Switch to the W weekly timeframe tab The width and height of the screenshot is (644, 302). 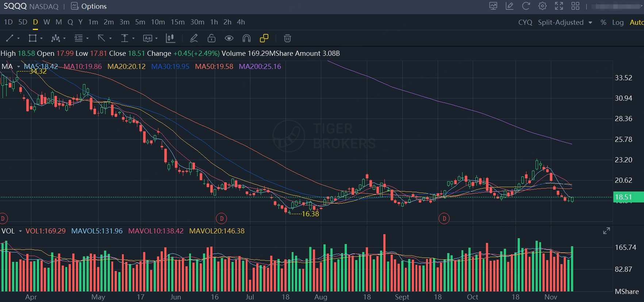47,22
